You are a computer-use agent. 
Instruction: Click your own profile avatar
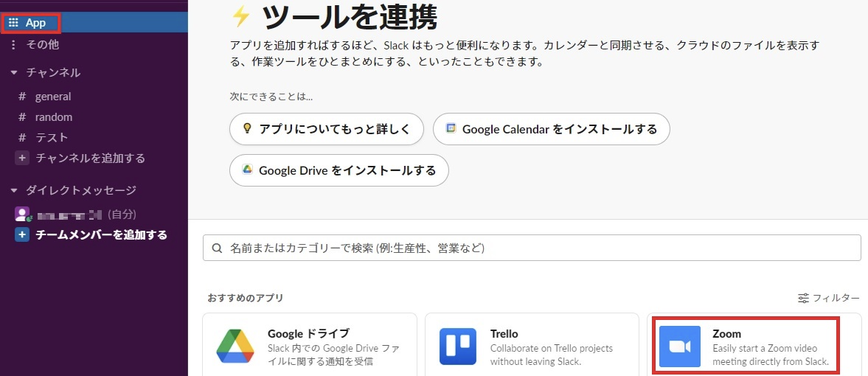click(x=22, y=214)
